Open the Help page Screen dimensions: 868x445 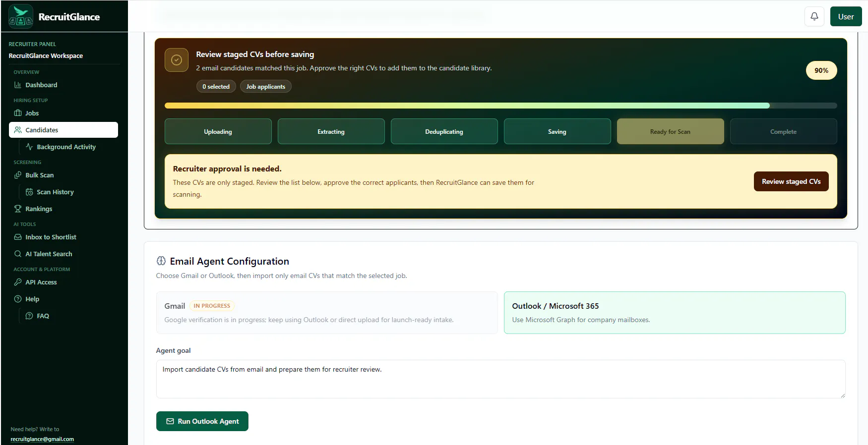point(63,299)
